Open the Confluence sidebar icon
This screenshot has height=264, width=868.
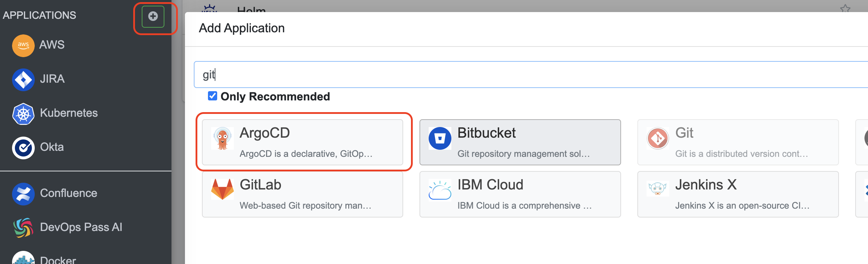(x=23, y=194)
